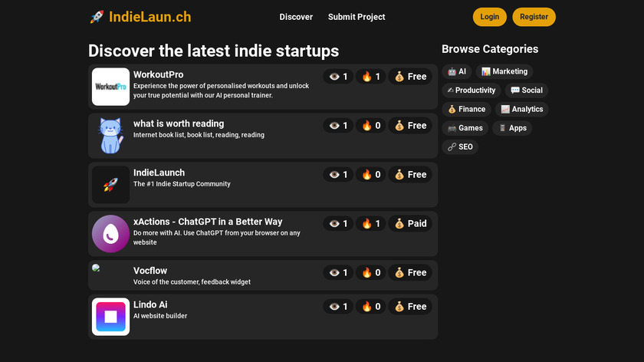
Task: Click the Free badge on Lindo Ai
Action: [x=410, y=307]
